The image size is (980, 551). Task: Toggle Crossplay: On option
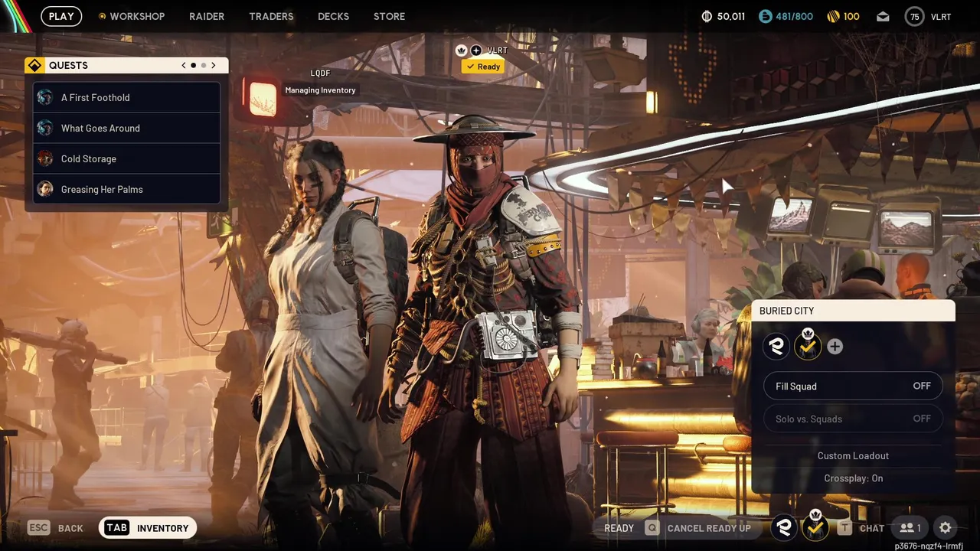tap(853, 478)
